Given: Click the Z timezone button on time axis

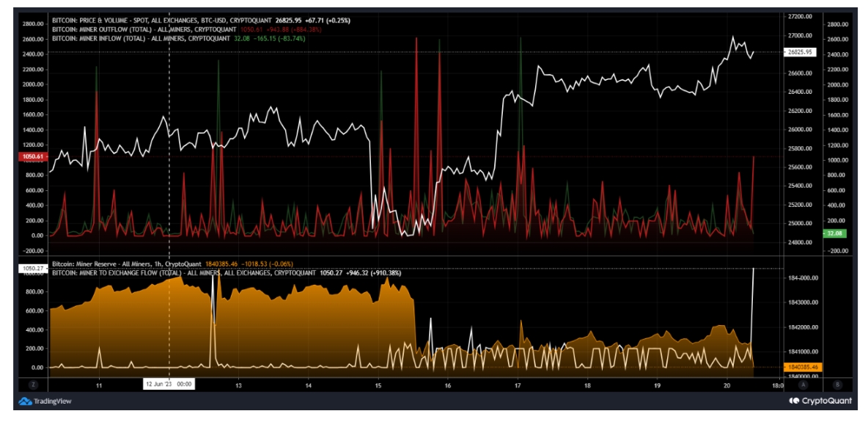Looking at the screenshot, I should pyautogui.click(x=33, y=385).
